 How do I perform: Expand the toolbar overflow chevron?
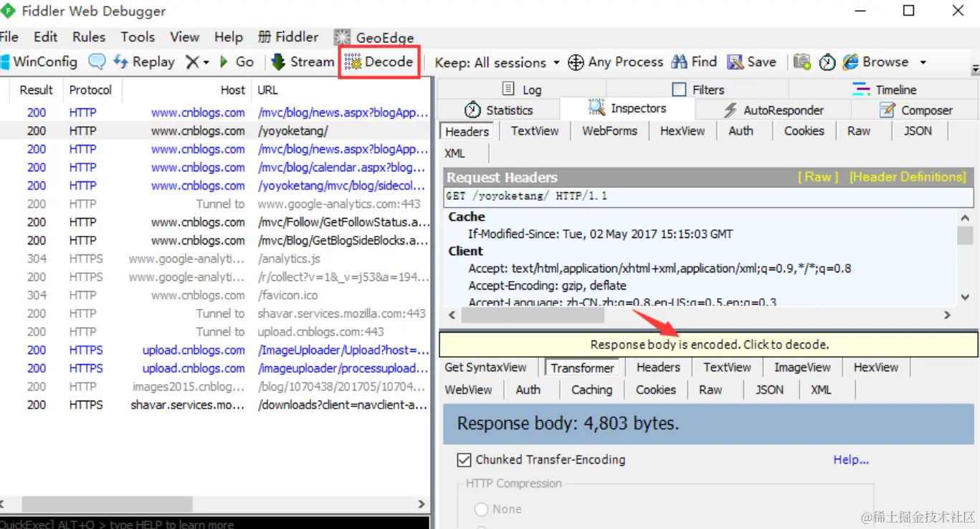975,70
